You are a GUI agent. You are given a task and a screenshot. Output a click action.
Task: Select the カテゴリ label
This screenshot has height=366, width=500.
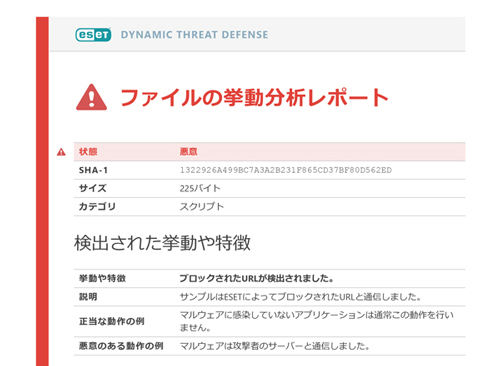coord(97,207)
